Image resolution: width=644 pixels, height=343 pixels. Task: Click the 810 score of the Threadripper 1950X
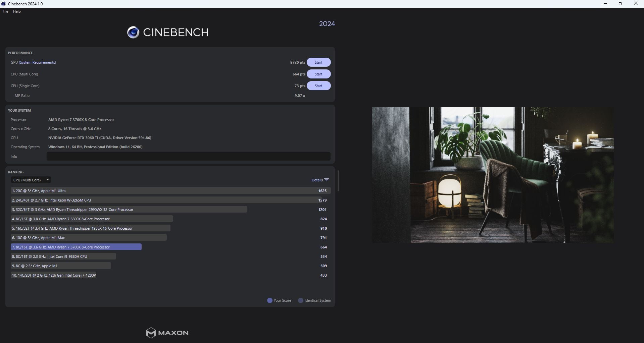324,228
